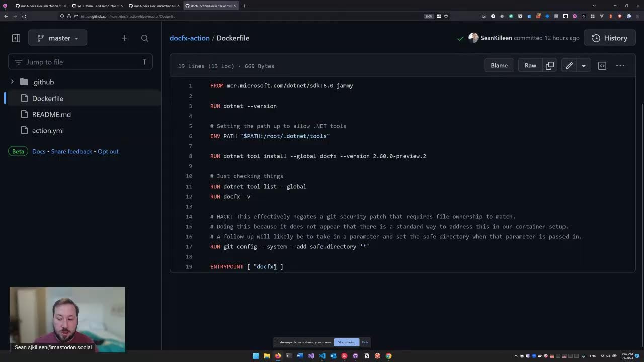Click the ENTRYPOINT keyword on line 19

(227, 267)
